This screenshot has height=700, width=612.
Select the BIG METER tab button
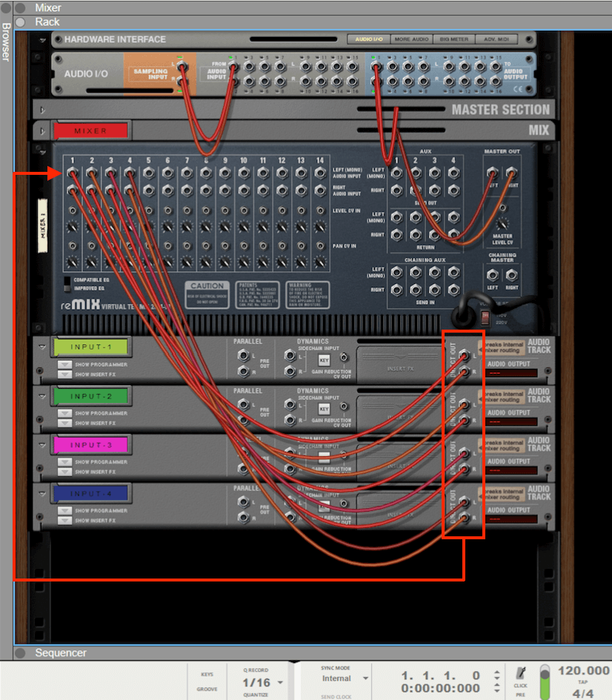click(454, 39)
